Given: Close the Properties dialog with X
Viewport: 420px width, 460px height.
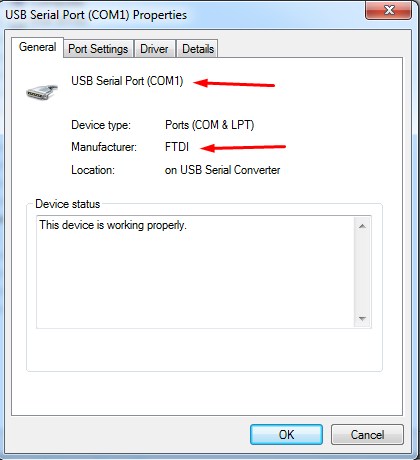Looking at the screenshot, I should 388,10.
